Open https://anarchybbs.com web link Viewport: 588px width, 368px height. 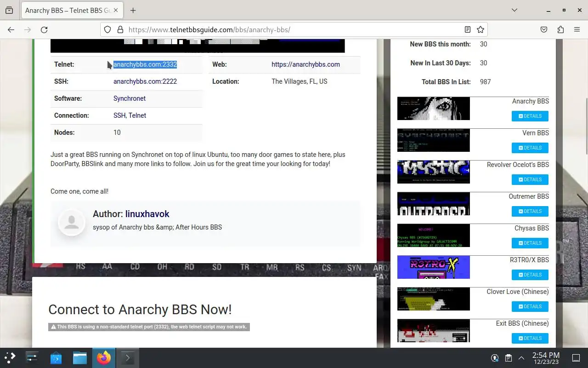coord(305,64)
